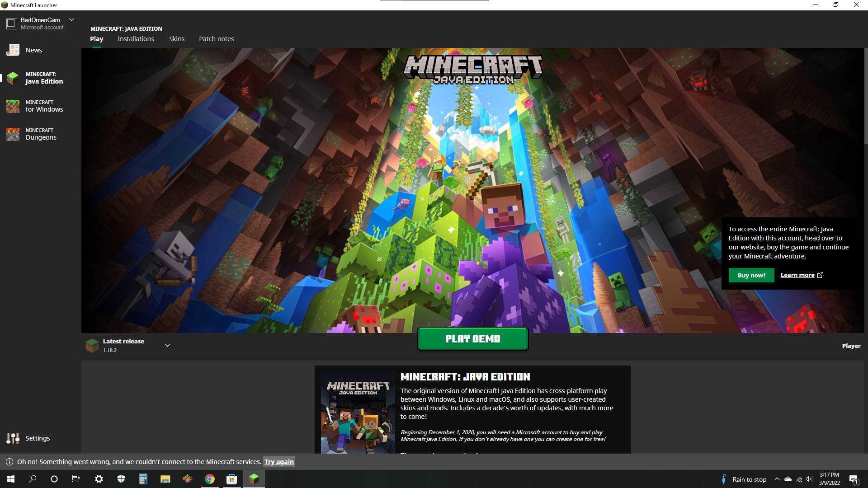
Task: Click Latest release grass block icon
Action: 92,346
